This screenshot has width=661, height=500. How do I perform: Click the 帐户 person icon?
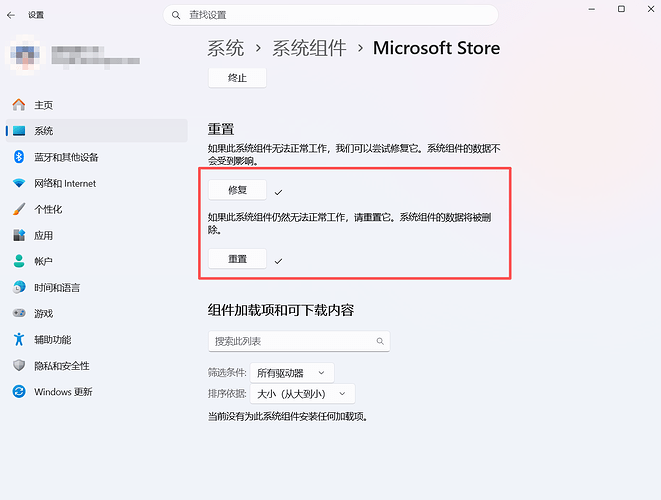19,261
